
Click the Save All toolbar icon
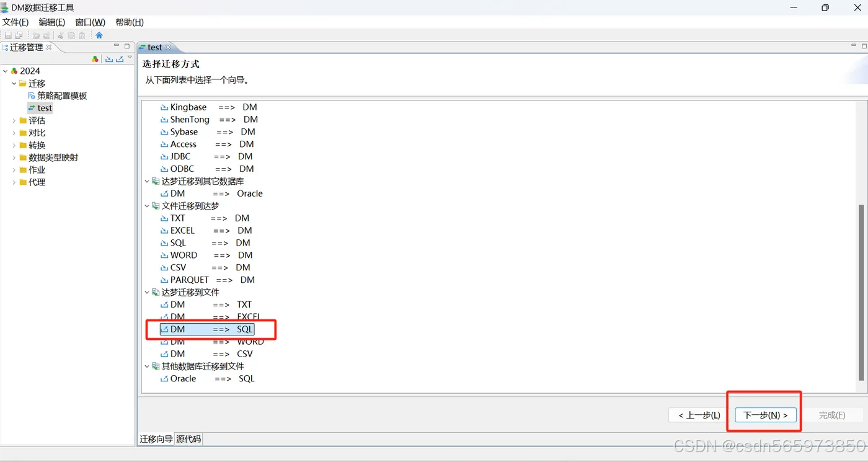(19, 35)
